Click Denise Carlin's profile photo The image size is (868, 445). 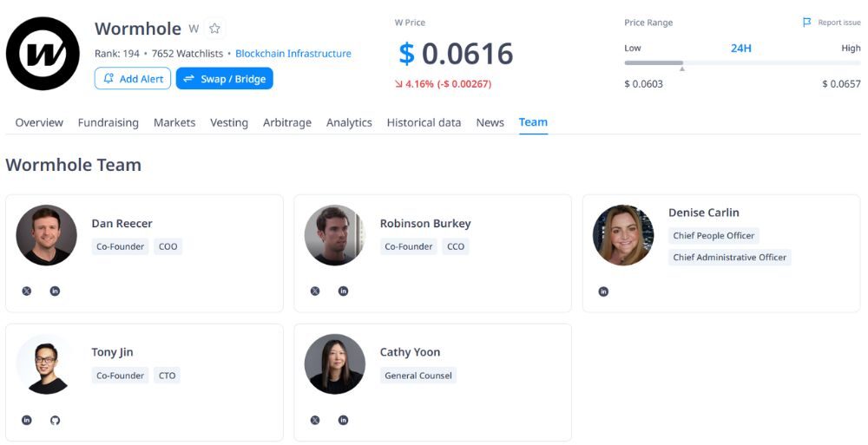(x=623, y=235)
